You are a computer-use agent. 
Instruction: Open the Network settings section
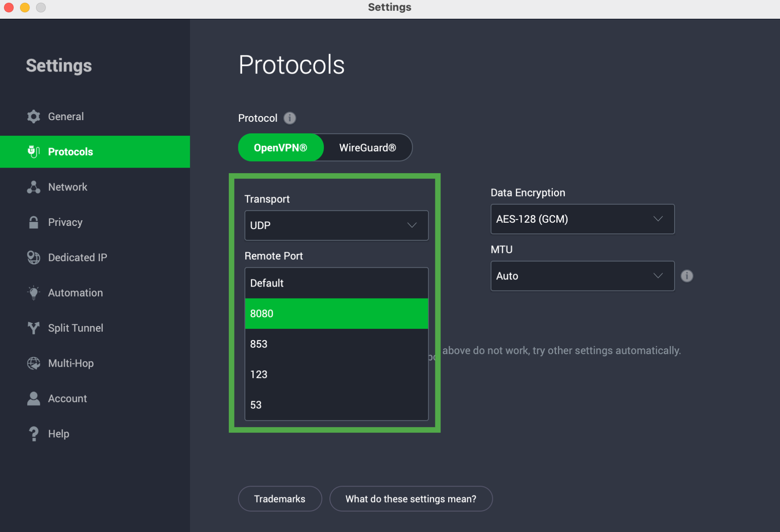(x=67, y=187)
